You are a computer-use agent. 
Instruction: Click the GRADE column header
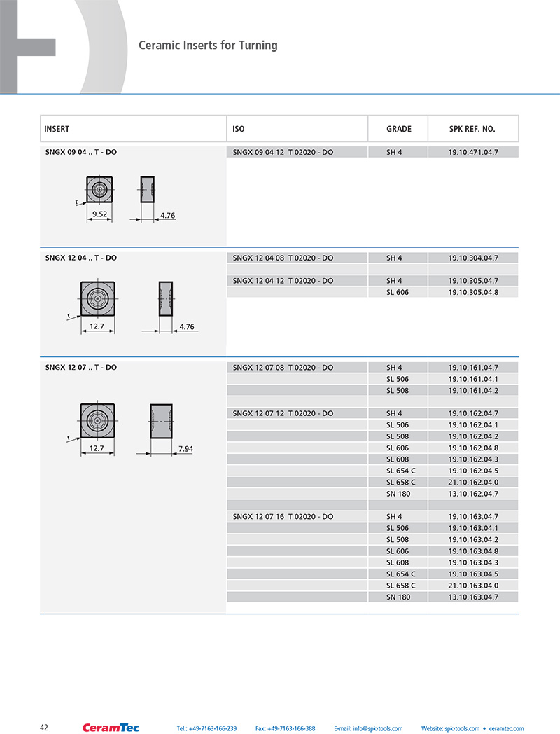click(398, 129)
